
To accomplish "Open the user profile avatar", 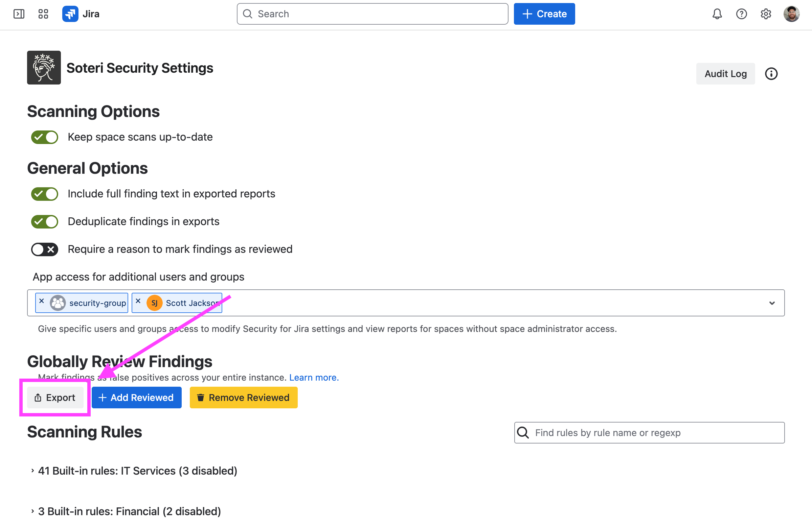I will pyautogui.click(x=791, y=14).
